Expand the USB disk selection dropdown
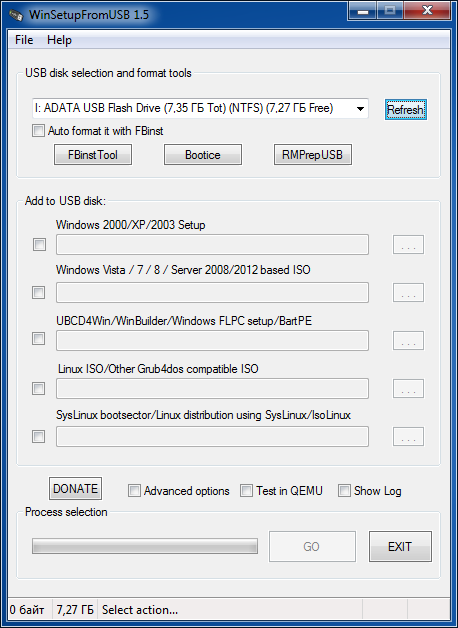Image resolution: width=458 pixels, height=628 pixels. point(360,109)
